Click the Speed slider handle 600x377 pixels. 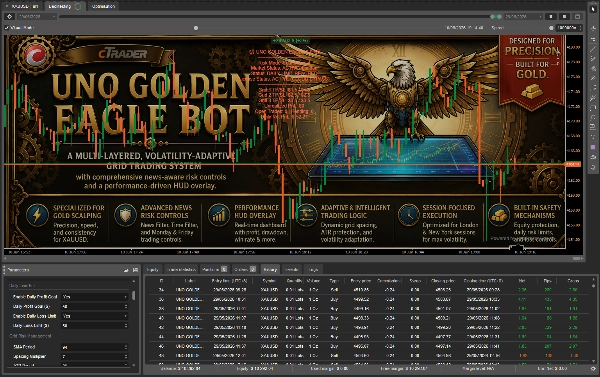(x=551, y=28)
